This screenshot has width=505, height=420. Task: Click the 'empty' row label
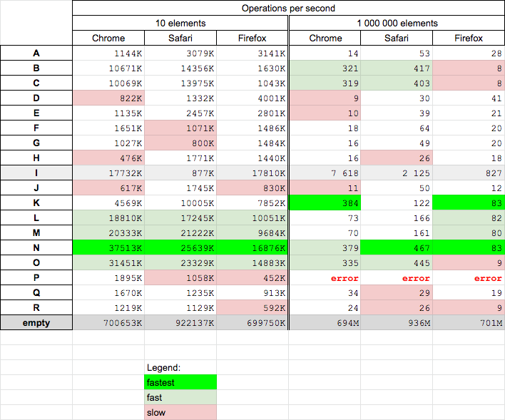pos(36,322)
